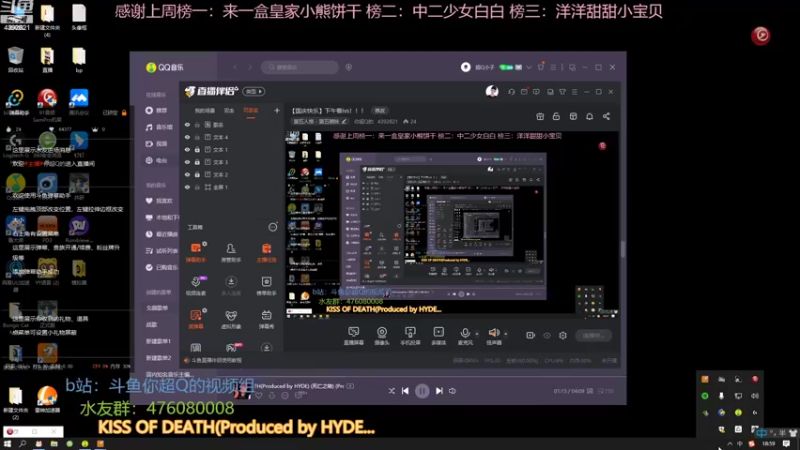This screenshot has height=450, width=800.
Task: Open the 主播任务 tool in the toolbox
Action: pyautogui.click(x=266, y=252)
